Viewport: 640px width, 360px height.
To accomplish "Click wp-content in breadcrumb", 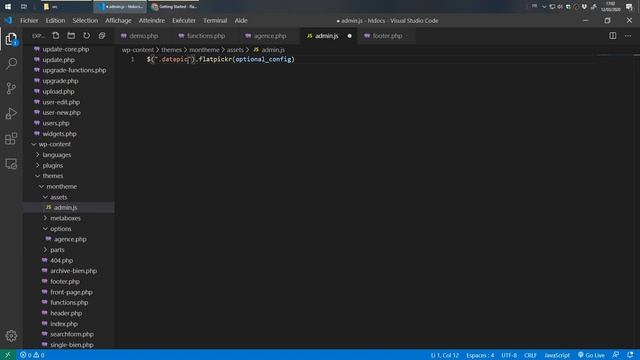I will (138, 50).
